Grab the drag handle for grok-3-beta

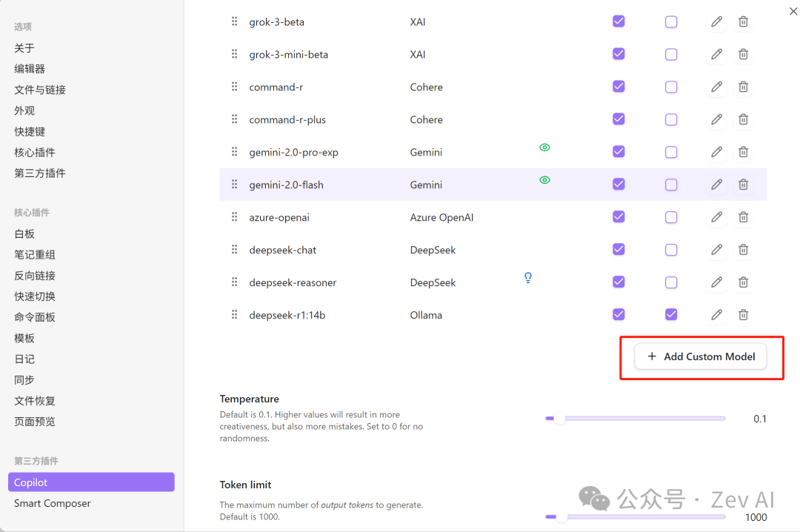pyautogui.click(x=234, y=21)
